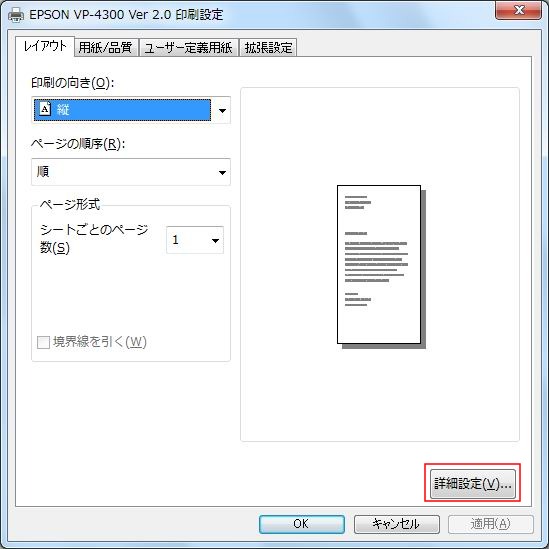Click the page preview thumbnail
The image size is (549, 549).
point(381,266)
